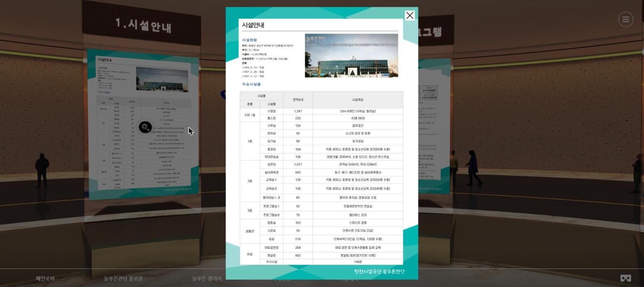
Task: Click the 실내체육관 table cell
Action: [x=271, y=172]
